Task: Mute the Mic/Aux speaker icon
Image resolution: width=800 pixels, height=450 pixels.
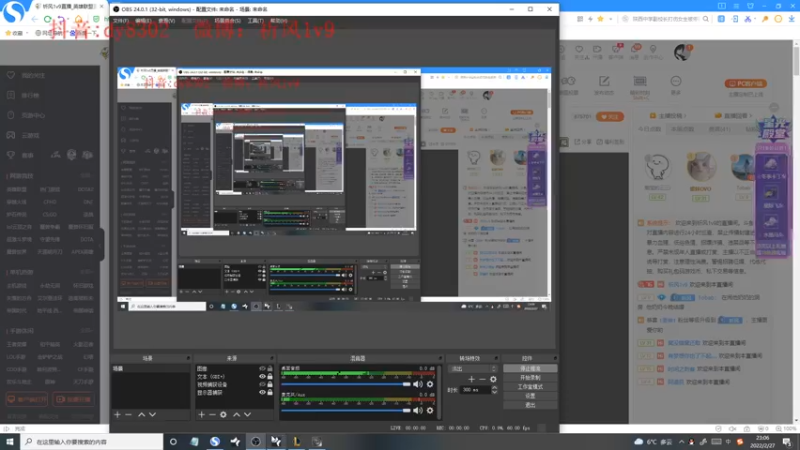Action: click(x=418, y=410)
